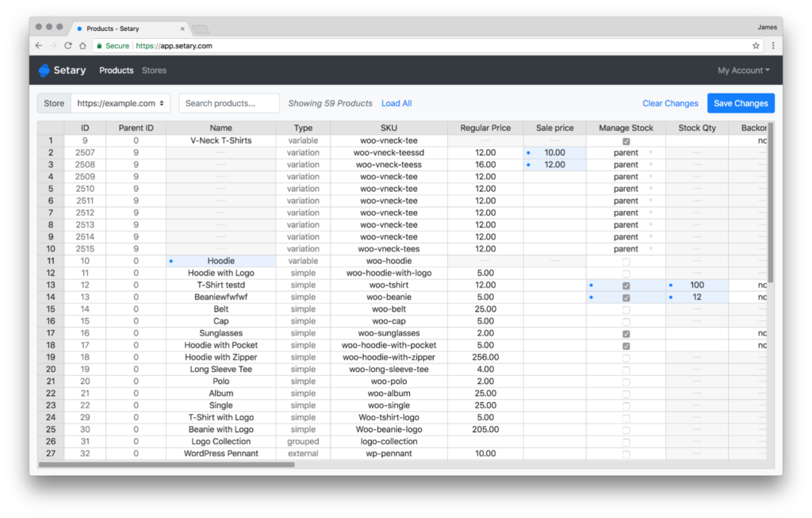Click the browser back arrow
Image resolution: width=812 pixels, height=518 pixels.
(39, 46)
